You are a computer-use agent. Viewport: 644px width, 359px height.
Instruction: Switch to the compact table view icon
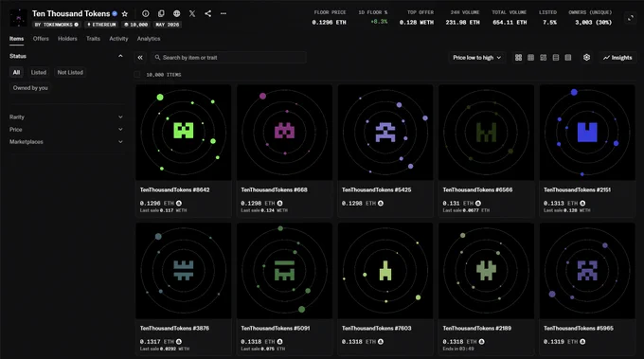(x=568, y=58)
